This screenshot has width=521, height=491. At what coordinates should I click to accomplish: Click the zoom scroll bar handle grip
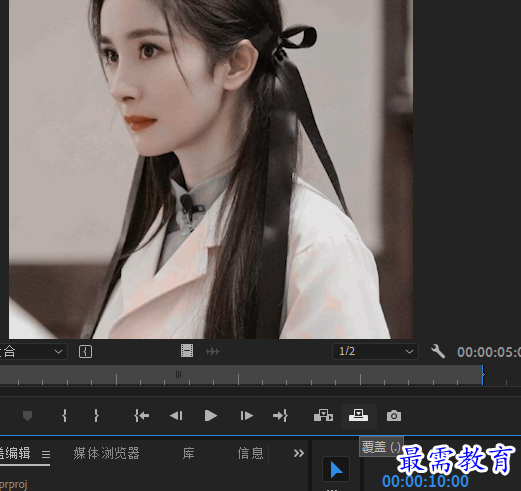(x=178, y=374)
